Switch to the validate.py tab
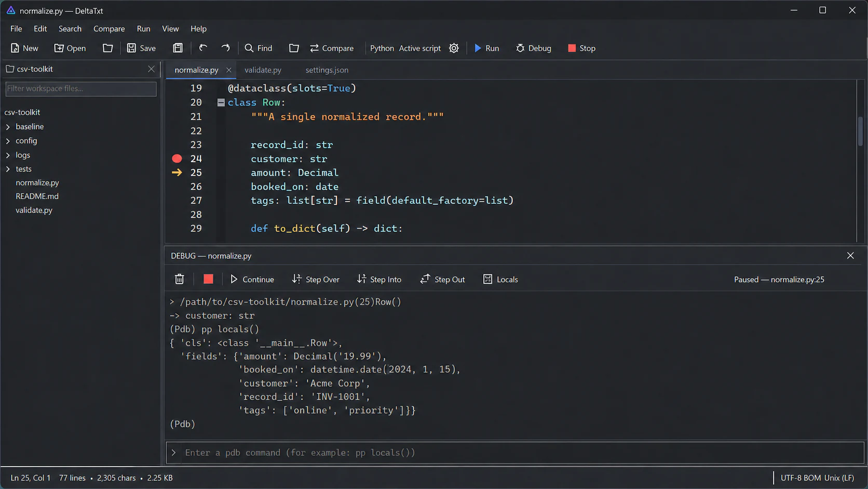Image resolution: width=868 pixels, height=489 pixels. click(x=263, y=70)
